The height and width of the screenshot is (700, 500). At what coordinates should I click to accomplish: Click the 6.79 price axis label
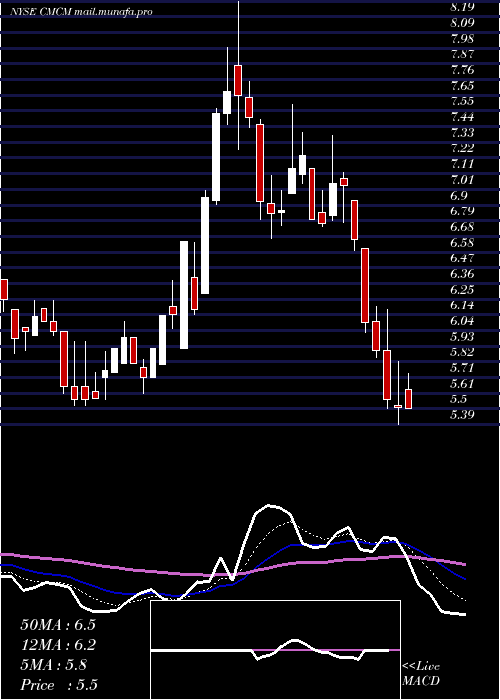(x=462, y=211)
